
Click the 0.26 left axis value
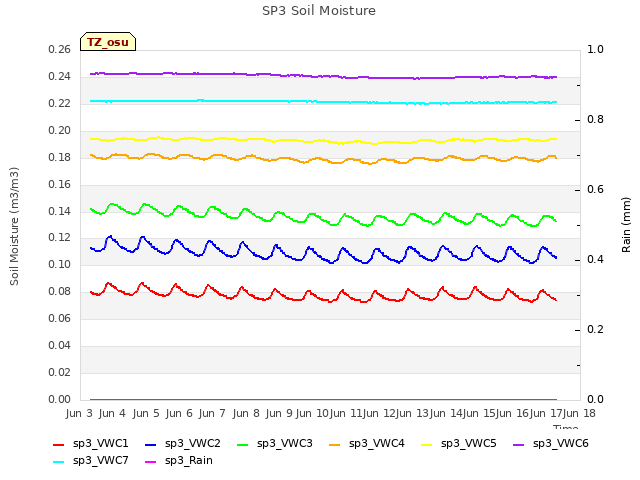tap(60, 50)
